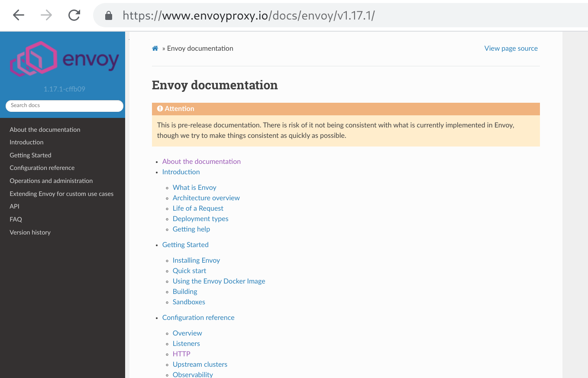588x378 pixels.
Task: Click the home icon in the breadcrumb
Action: tap(155, 49)
